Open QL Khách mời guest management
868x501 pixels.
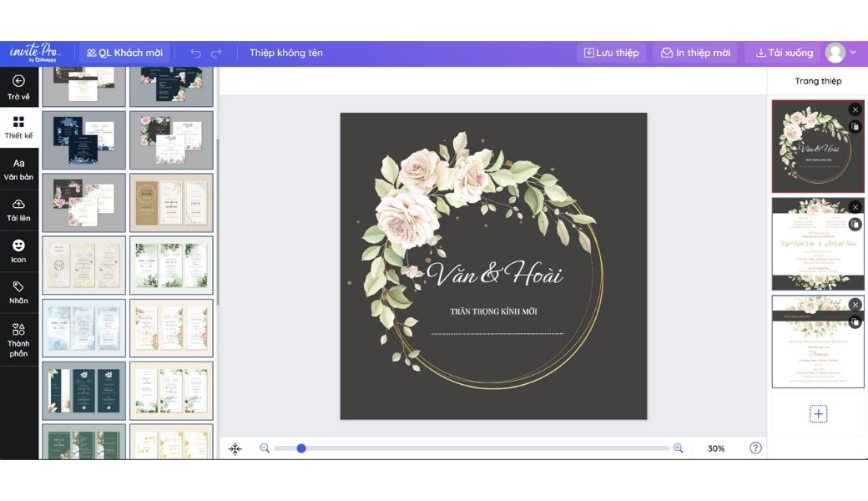(125, 53)
